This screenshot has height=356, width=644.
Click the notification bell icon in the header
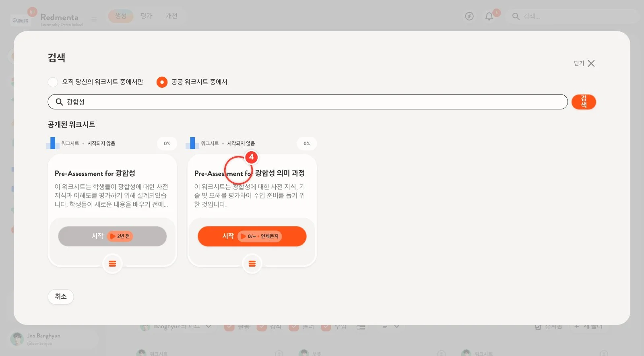pyautogui.click(x=489, y=16)
